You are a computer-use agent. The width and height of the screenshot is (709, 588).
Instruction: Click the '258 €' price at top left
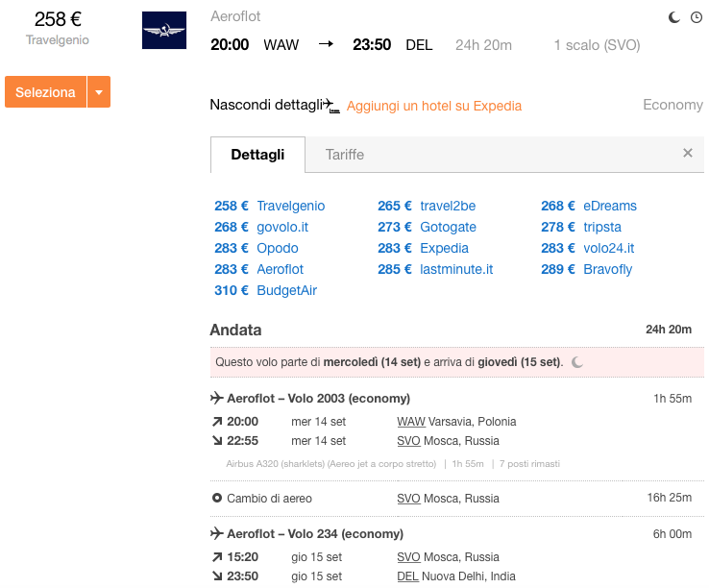tap(58, 19)
